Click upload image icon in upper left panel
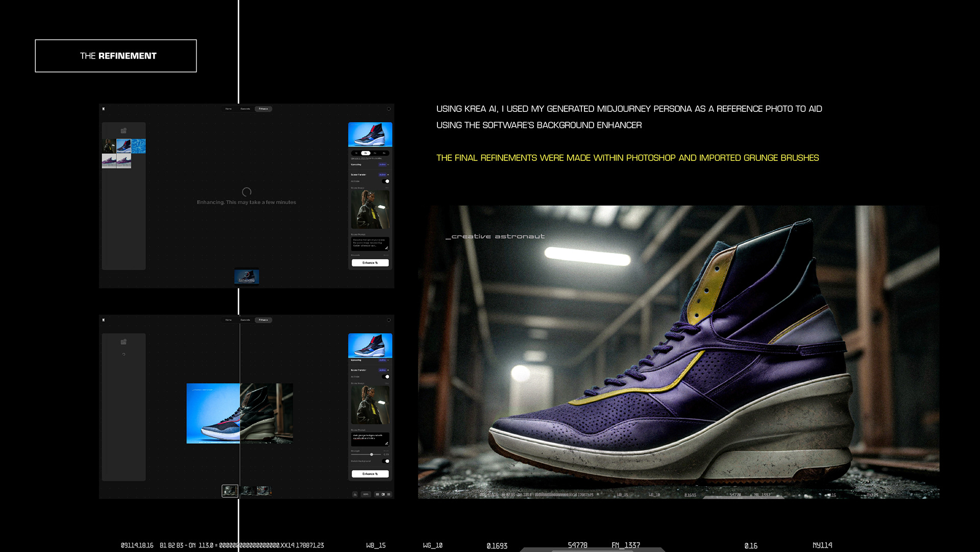 click(124, 131)
